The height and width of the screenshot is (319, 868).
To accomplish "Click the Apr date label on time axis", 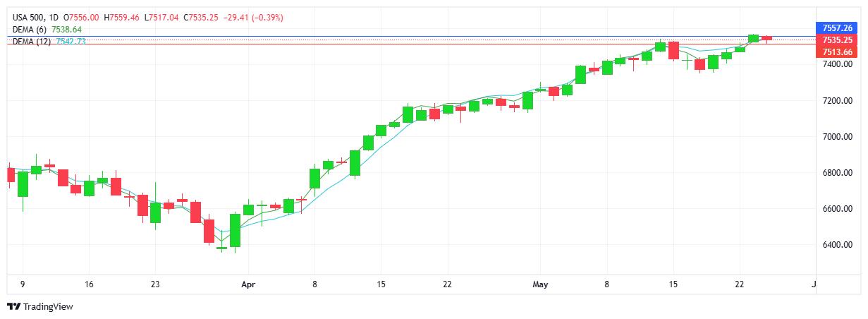I will click(x=247, y=284).
